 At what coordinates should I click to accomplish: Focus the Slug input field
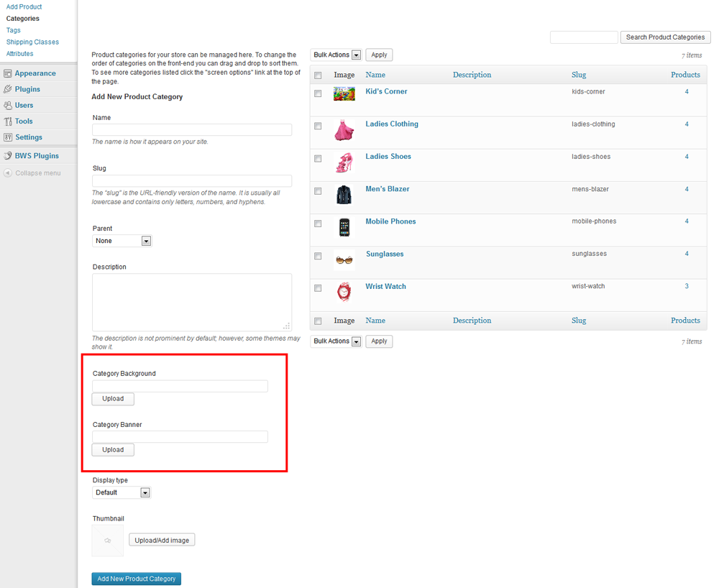(x=192, y=180)
